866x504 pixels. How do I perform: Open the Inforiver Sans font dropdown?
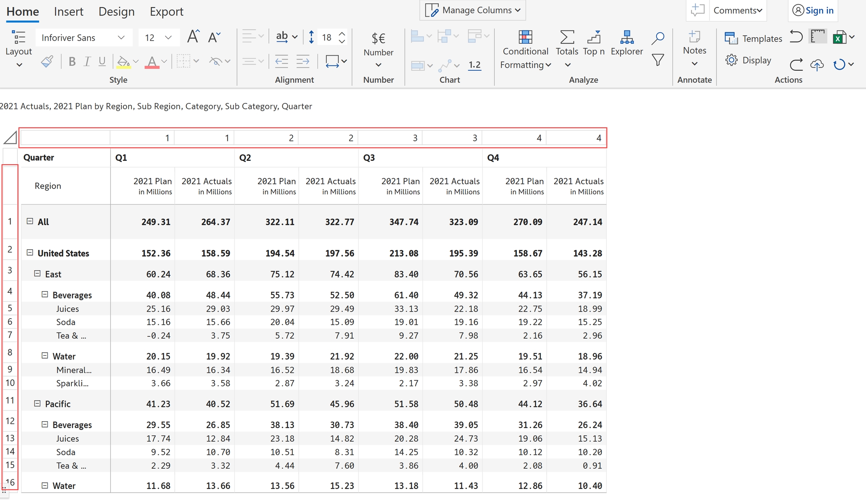(83, 38)
